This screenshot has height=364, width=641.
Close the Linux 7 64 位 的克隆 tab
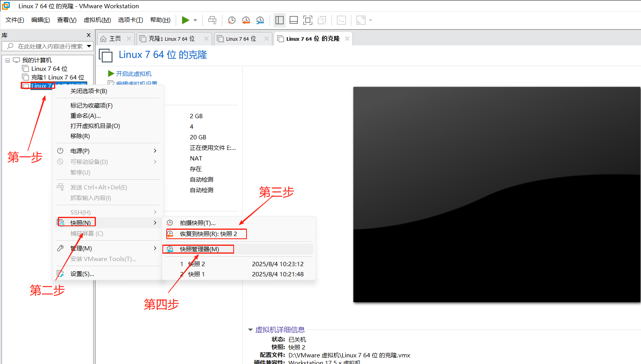pos(347,39)
